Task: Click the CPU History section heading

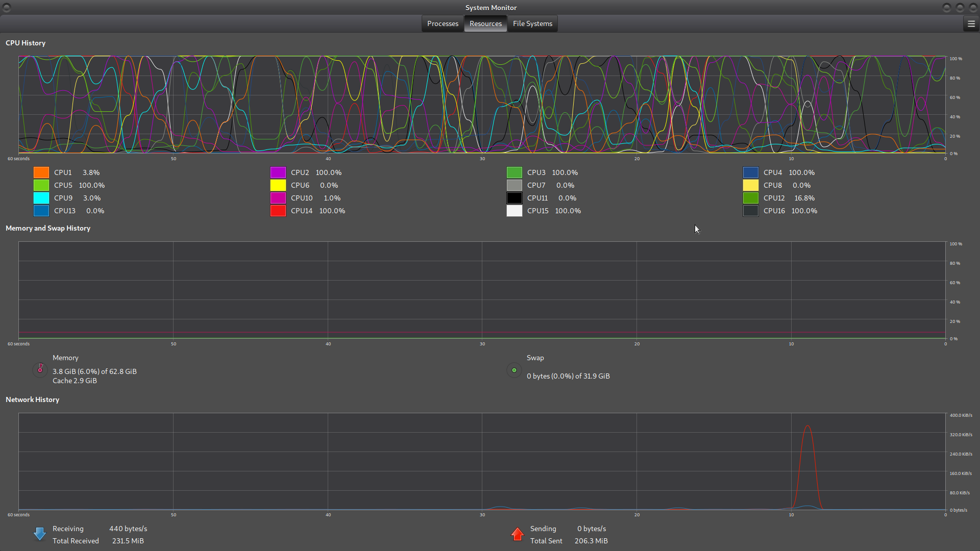Action: [26, 43]
